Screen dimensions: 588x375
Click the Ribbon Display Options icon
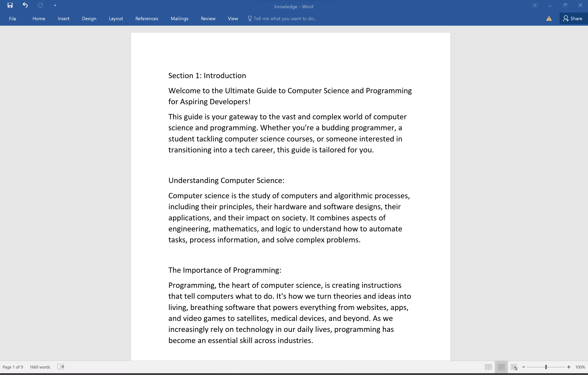(x=535, y=5)
